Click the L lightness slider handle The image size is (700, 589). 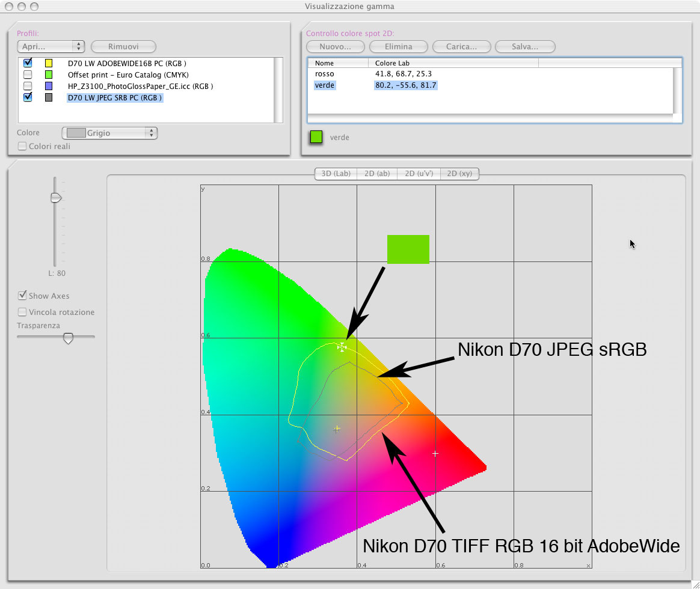coord(56,197)
